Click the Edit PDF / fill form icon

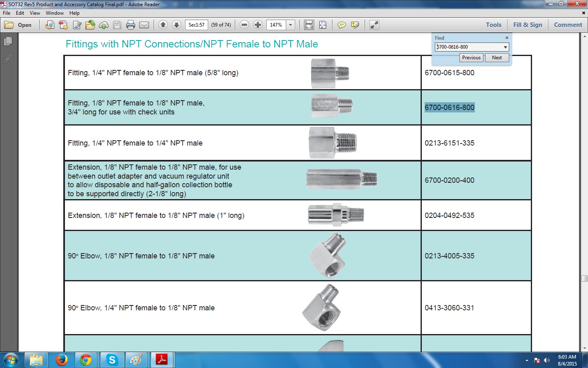click(x=77, y=25)
